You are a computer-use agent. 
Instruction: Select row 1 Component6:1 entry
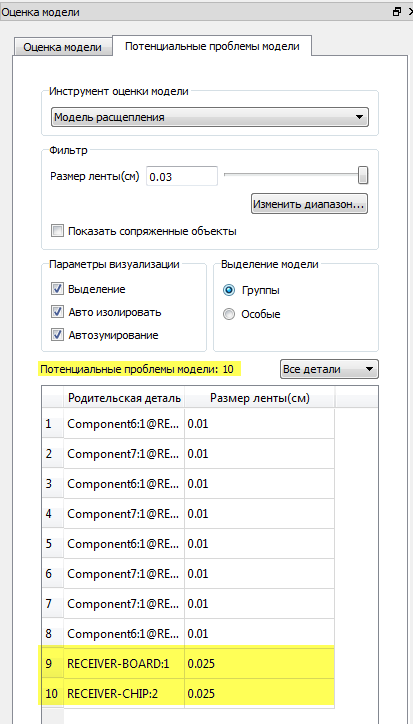[x=124, y=423]
